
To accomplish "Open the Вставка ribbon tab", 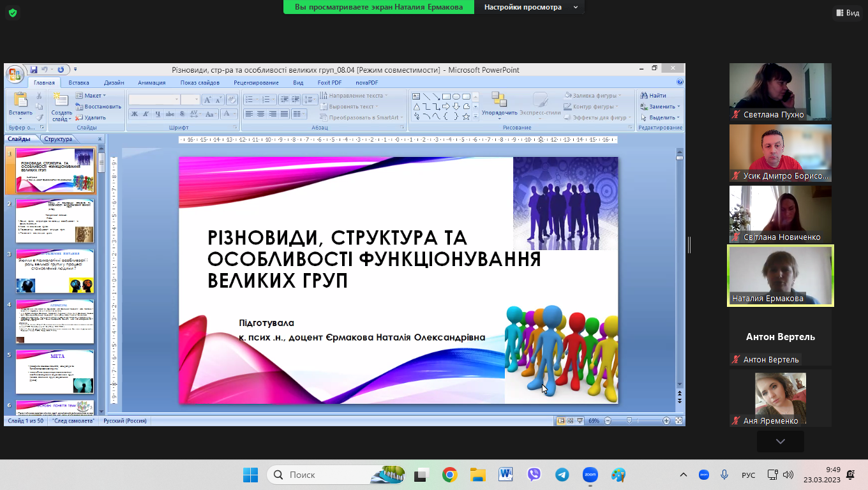I will pyautogui.click(x=79, y=82).
